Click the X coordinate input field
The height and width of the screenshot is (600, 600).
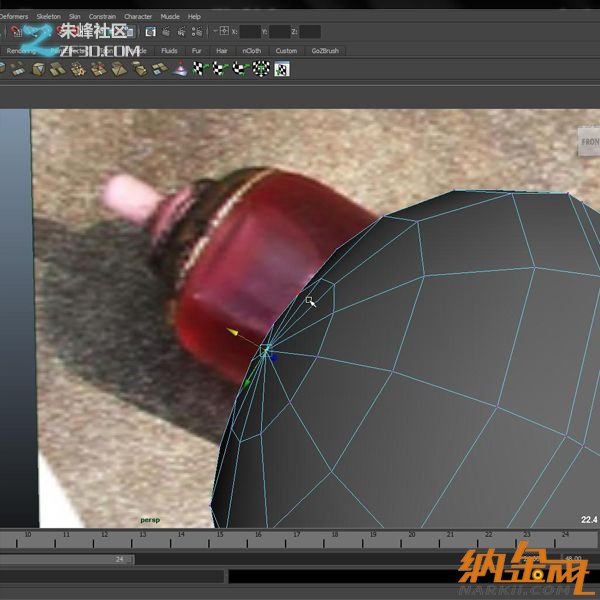coord(253,32)
